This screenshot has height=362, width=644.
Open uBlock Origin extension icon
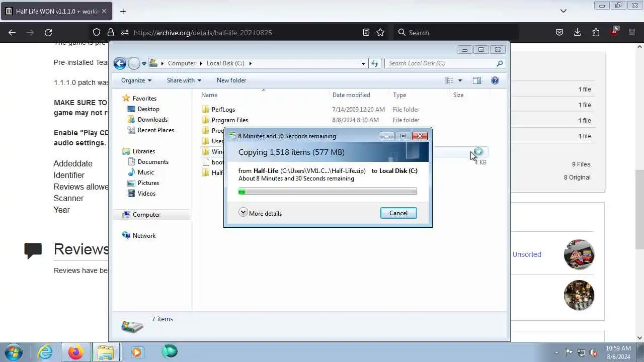pos(614,32)
